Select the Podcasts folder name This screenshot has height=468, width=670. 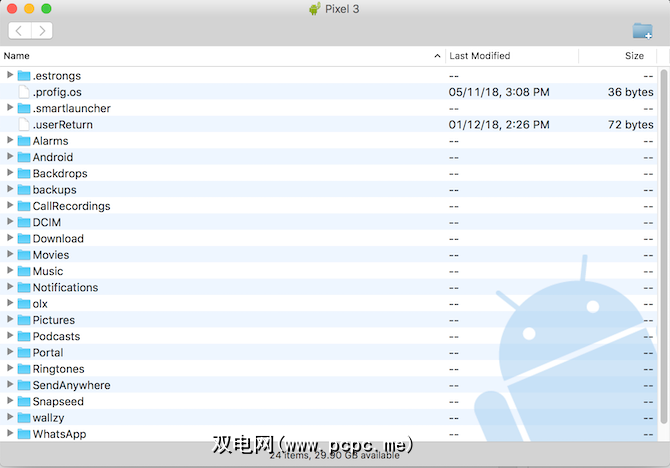click(56, 336)
